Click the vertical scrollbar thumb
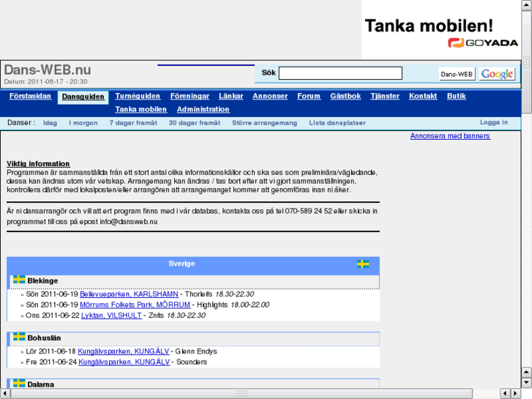This screenshot has height=399, width=532. pyautogui.click(x=526, y=62)
